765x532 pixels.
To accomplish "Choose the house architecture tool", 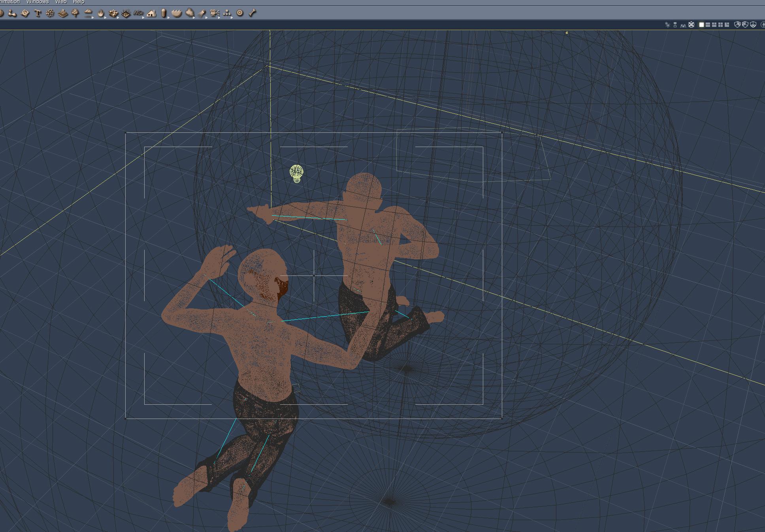I will coord(151,13).
